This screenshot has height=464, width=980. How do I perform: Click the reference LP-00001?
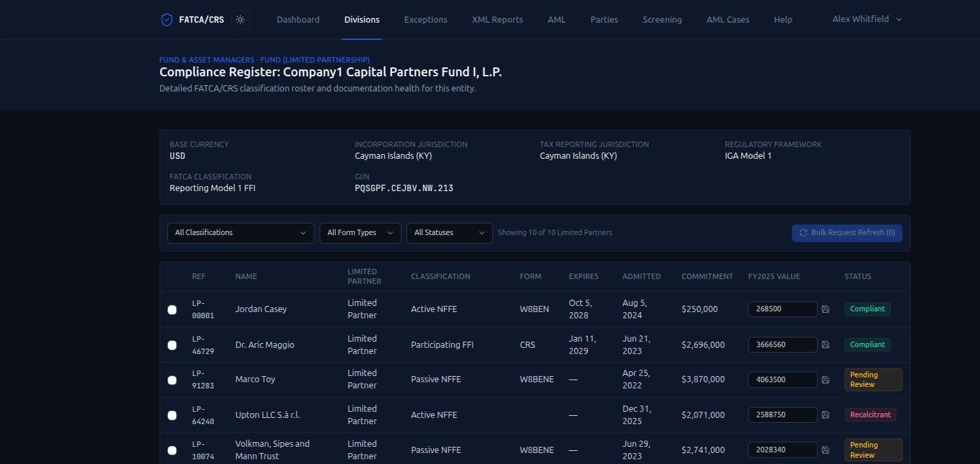(203, 309)
